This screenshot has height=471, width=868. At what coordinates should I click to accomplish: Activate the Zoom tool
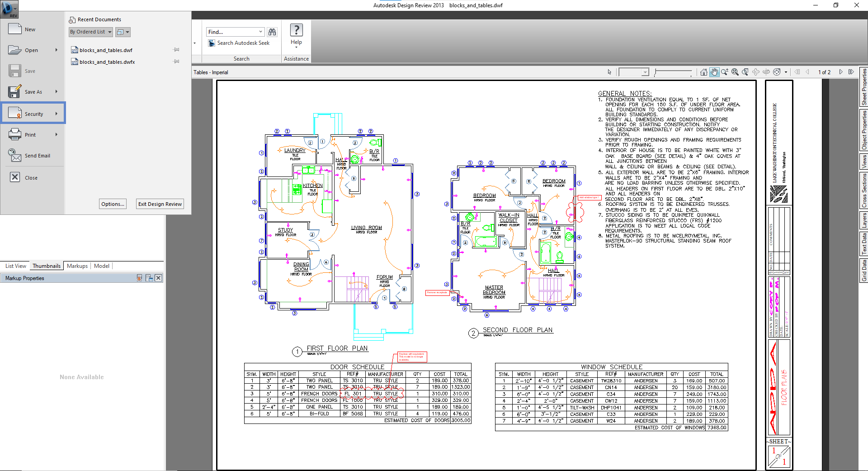tap(725, 72)
